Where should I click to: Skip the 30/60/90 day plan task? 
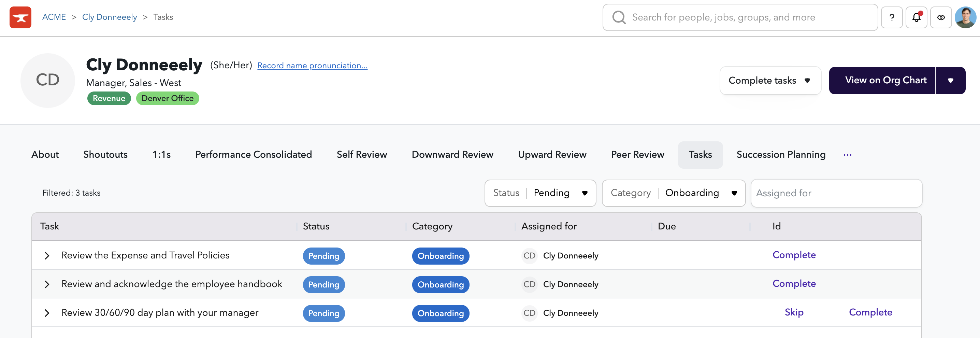point(794,312)
